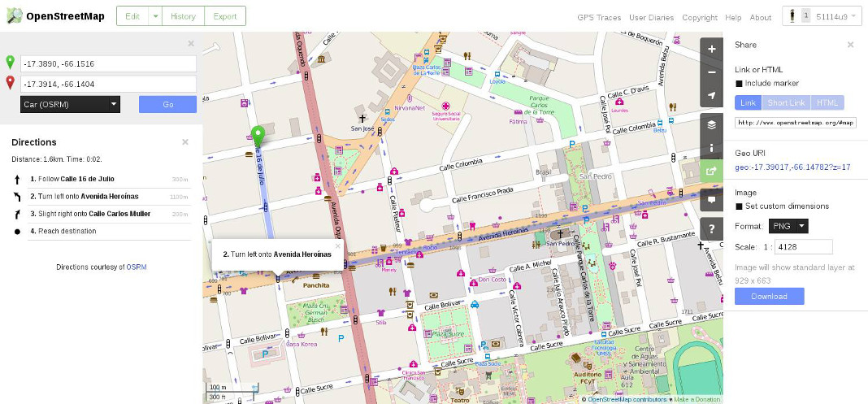Zoom in with the plus button
This screenshot has height=404, width=868.
click(x=712, y=50)
